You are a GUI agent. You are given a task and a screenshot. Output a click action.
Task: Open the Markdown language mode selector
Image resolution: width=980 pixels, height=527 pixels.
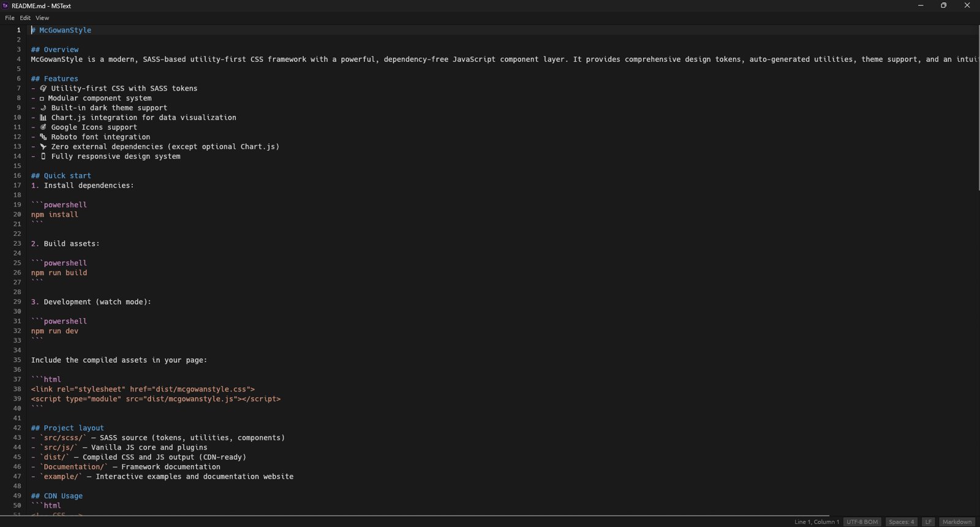point(957,522)
